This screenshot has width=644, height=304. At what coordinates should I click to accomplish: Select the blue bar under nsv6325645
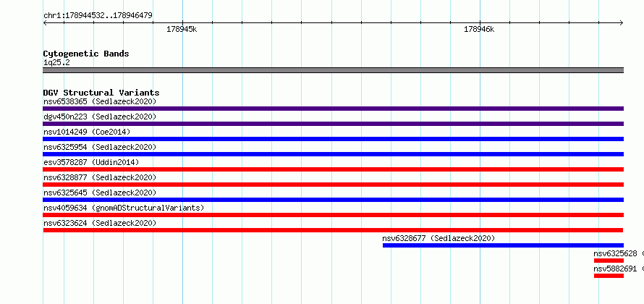(x=333, y=200)
